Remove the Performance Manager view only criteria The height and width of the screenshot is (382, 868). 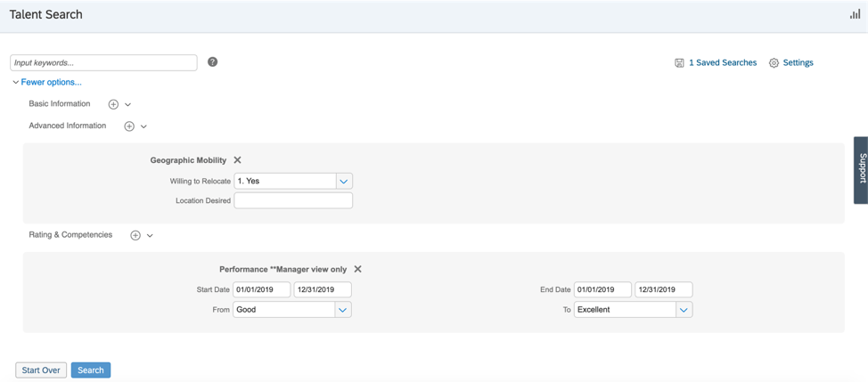point(357,269)
